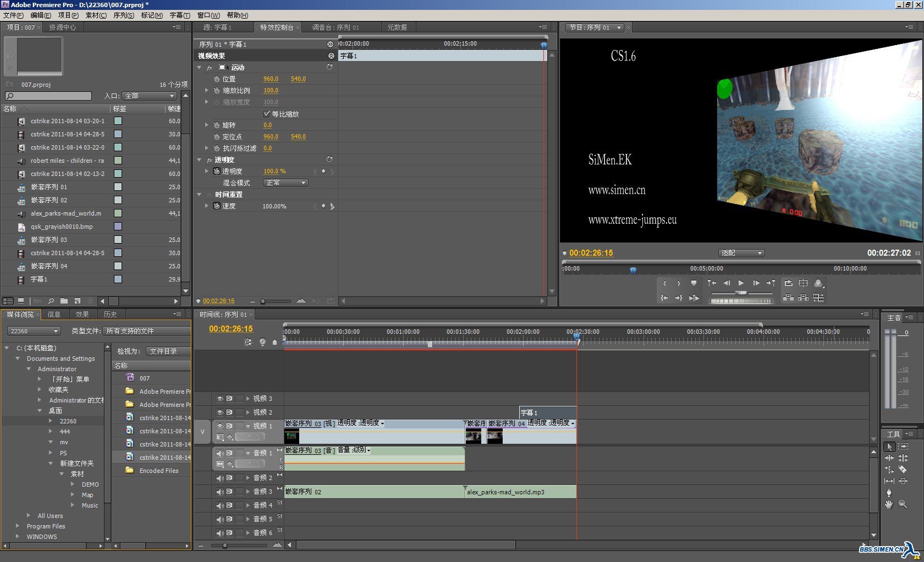924x562 pixels.
Task: Toggle the position animation stopwatch
Action: (217, 79)
